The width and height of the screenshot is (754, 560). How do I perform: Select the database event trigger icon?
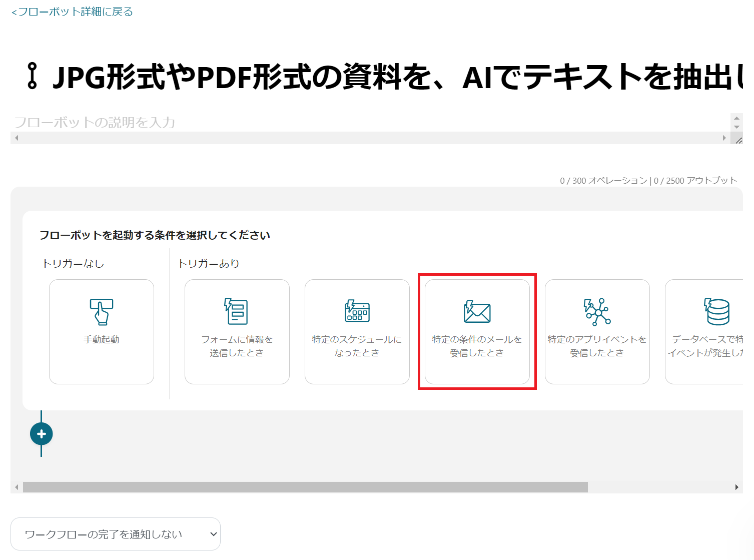(x=717, y=312)
